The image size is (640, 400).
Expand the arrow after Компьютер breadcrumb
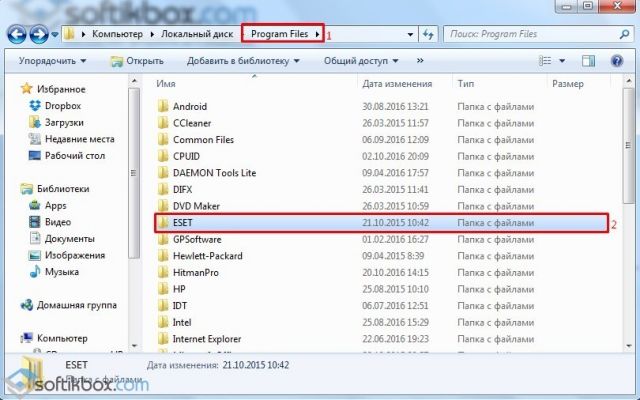click(x=152, y=34)
